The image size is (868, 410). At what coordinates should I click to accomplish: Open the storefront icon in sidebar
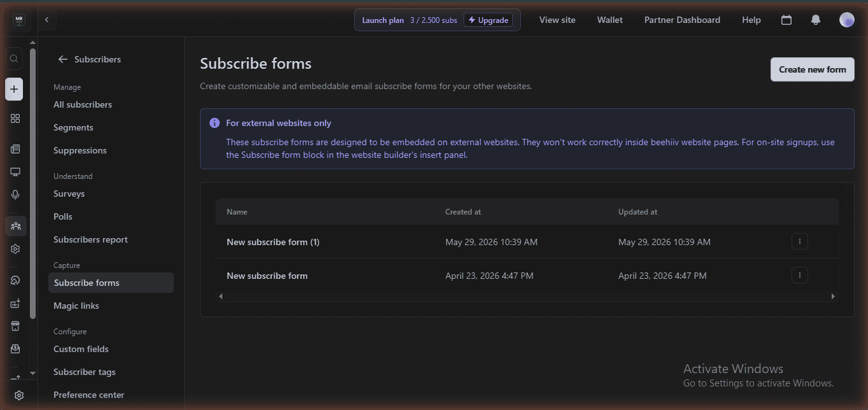click(15, 326)
